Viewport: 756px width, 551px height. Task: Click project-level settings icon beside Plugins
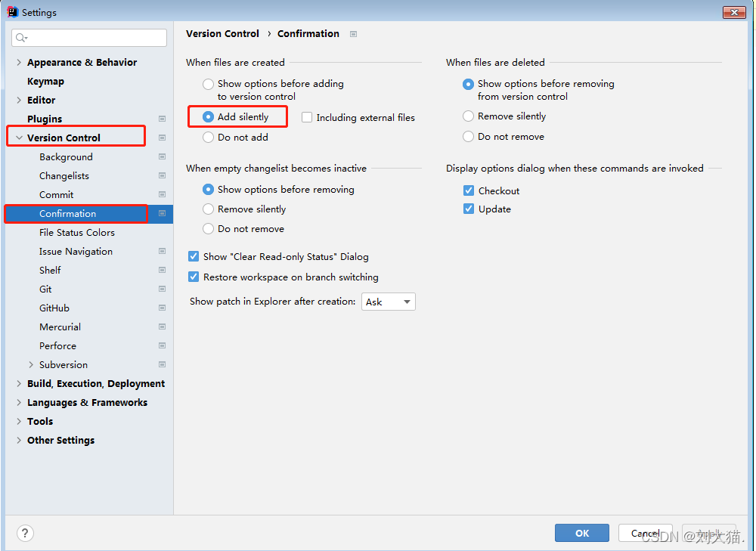click(162, 119)
